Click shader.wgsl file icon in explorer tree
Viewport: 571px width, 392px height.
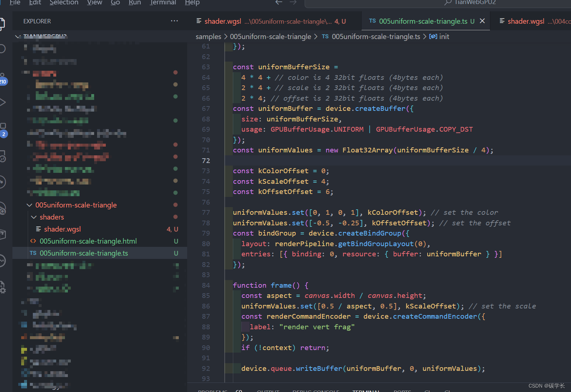pyautogui.click(x=38, y=229)
